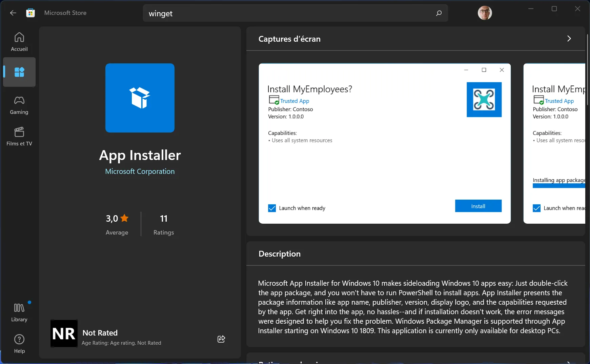Open the Accueil home page
Image resolution: width=590 pixels, height=364 pixels.
click(x=19, y=42)
